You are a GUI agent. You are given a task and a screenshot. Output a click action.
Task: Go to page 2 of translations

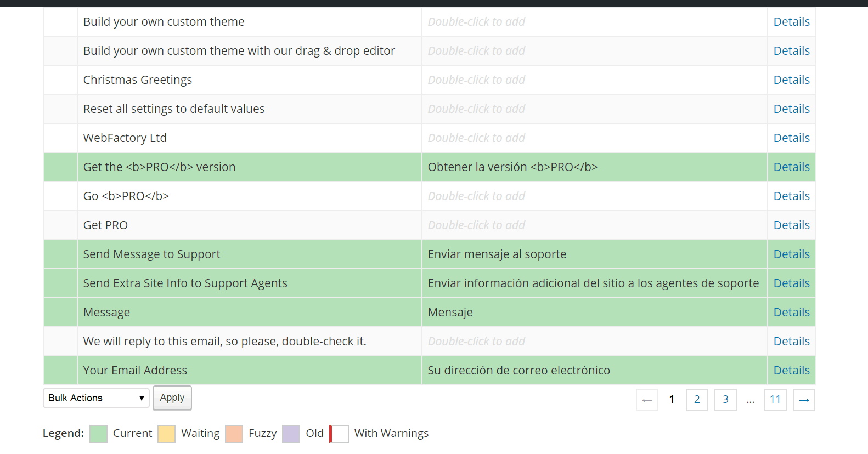(697, 399)
